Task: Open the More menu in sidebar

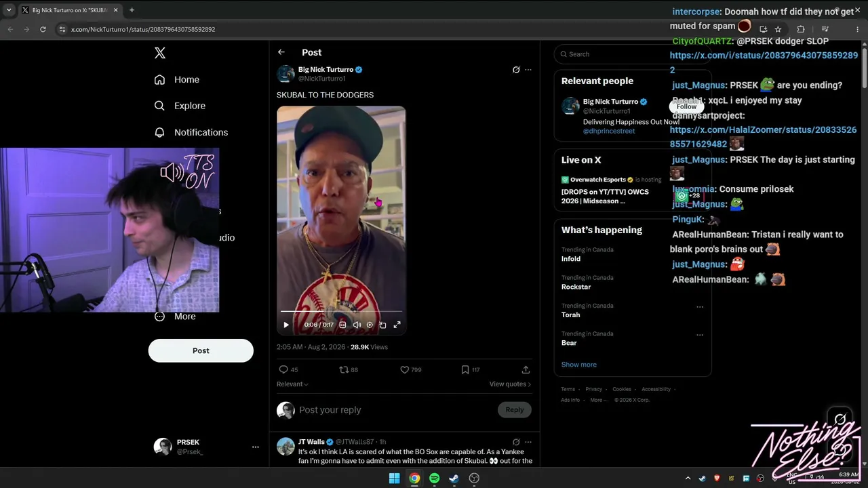Action: pos(175,317)
